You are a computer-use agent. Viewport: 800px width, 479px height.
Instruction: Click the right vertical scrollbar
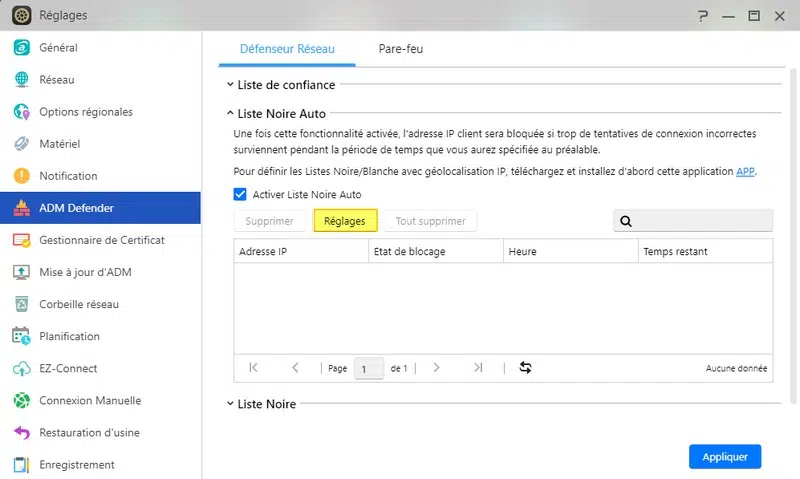pos(793,236)
